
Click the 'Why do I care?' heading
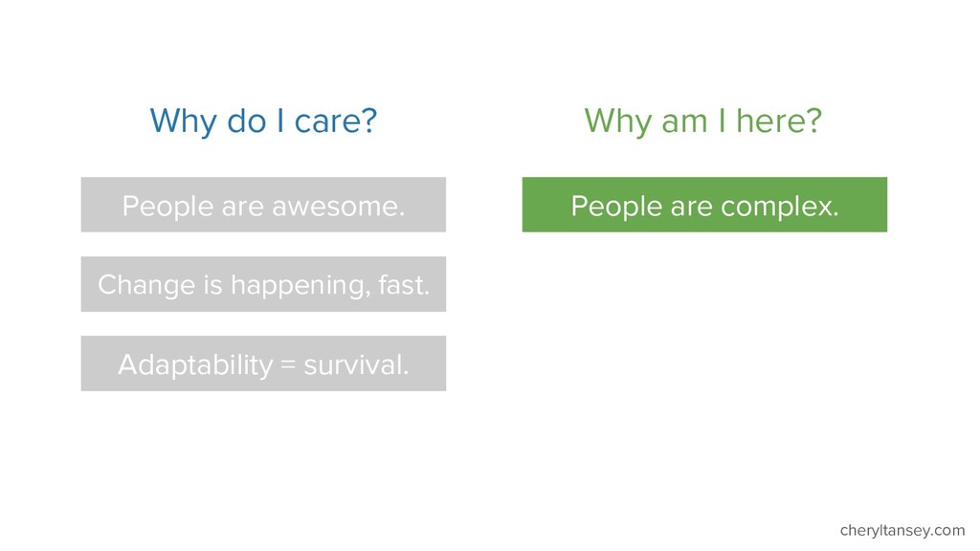(x=263, y=121)
